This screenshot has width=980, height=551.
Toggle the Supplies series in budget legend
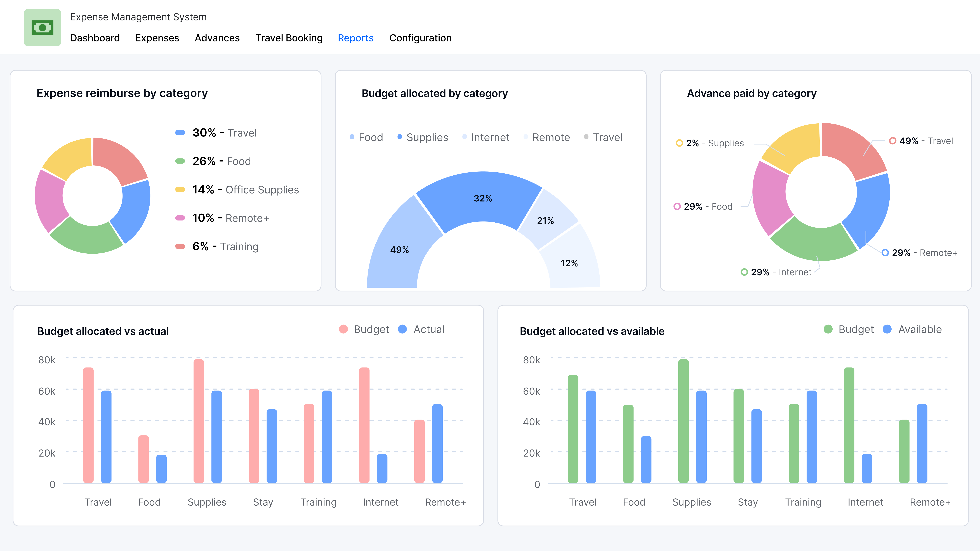click(423, 137)
